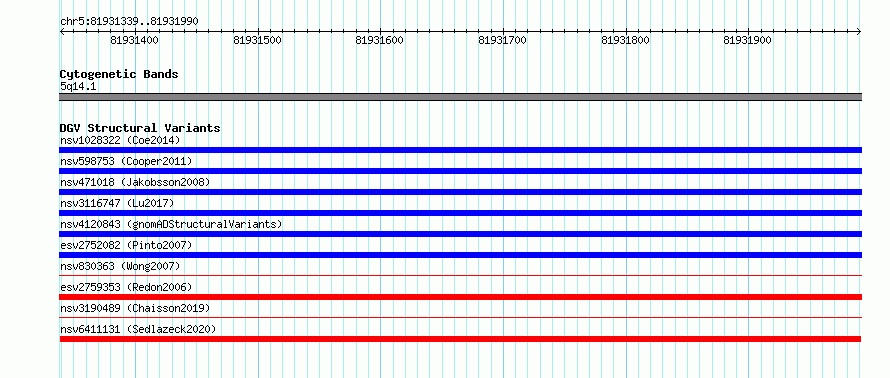Click the right arrow end of the ruler

[x=859, y=31]
